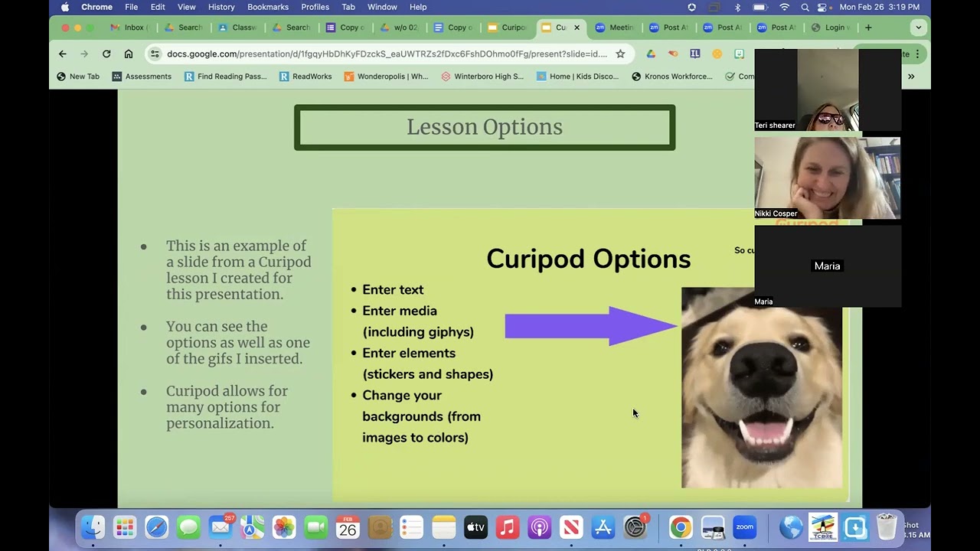Open the Apple menu
980x551 pixels.
(x=65, y=7)
